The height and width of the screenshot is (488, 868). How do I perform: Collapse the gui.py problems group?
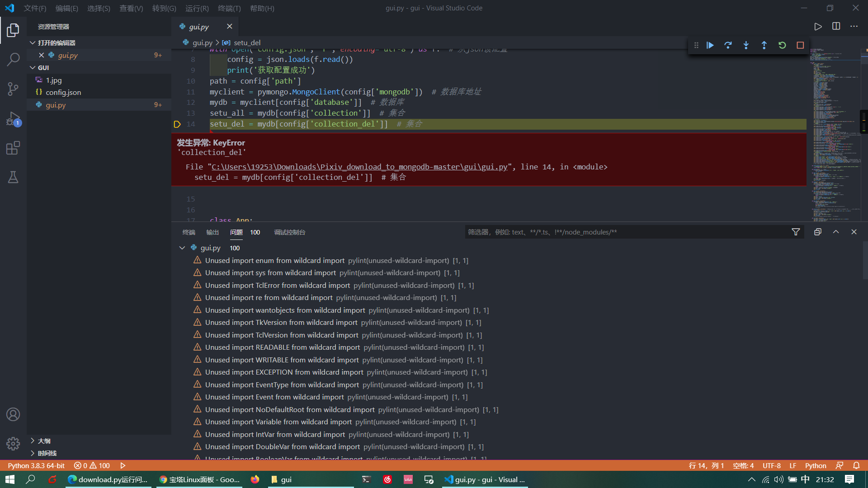coord(182,248)
